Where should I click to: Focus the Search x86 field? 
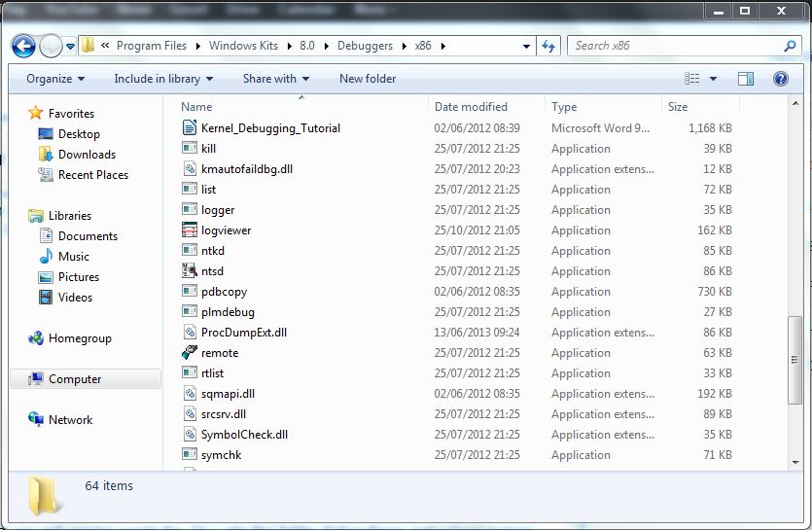point(684,46)
